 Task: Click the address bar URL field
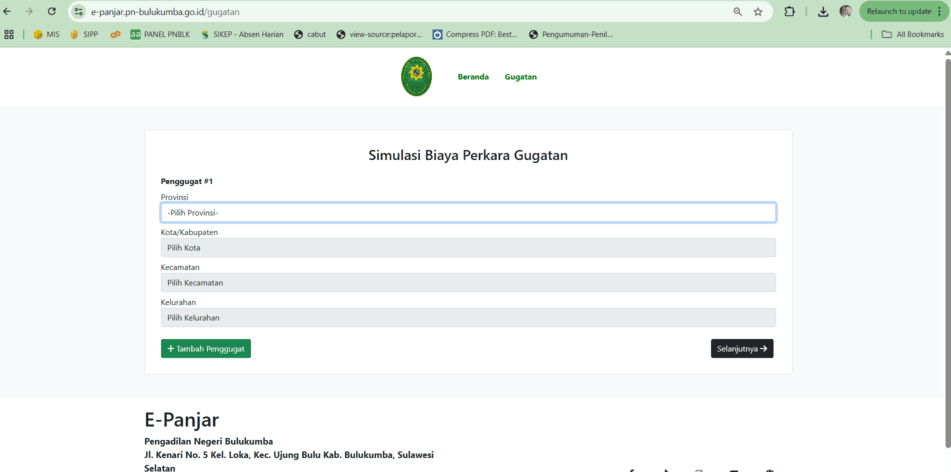400,11
